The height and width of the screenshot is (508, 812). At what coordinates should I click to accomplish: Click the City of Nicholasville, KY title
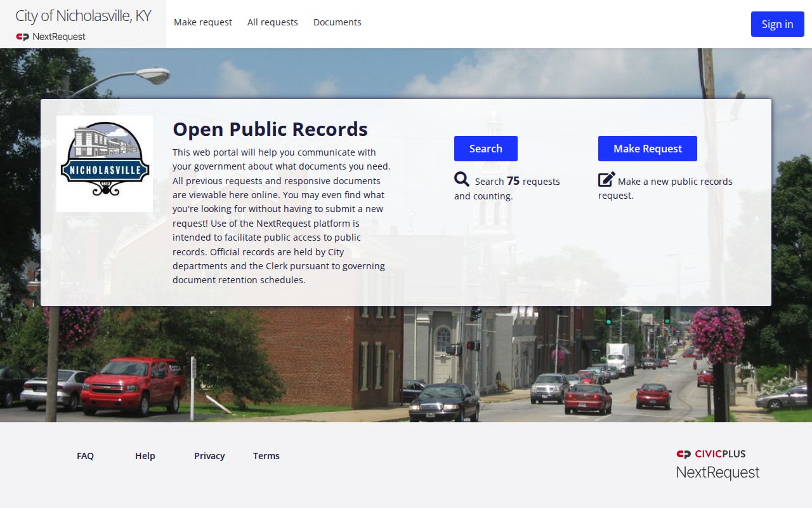coord(83,16)
